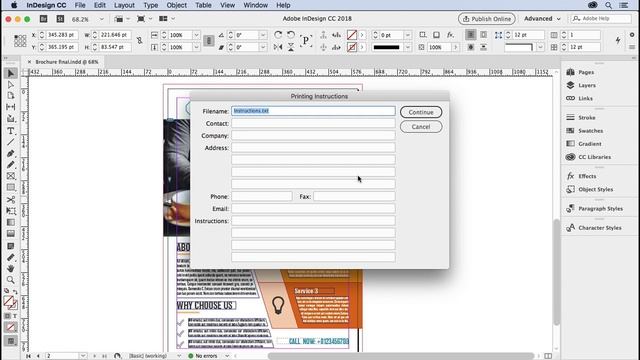The width and height of the screenshot is (640, 360).
Task: Open the Arrange Documents dropdown
Action: pos(167,19)
